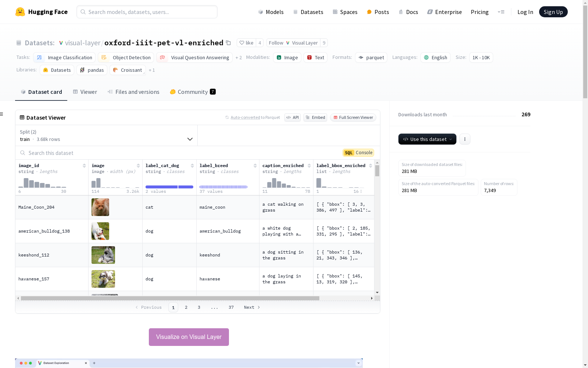Open more options menu beside Use this dataset

(x=465, y=139)
